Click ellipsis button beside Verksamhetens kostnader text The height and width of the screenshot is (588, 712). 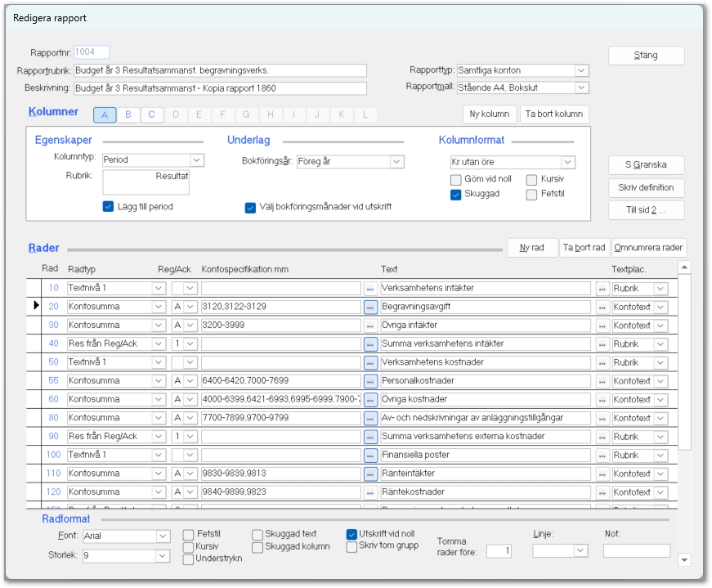click(602, 362)
